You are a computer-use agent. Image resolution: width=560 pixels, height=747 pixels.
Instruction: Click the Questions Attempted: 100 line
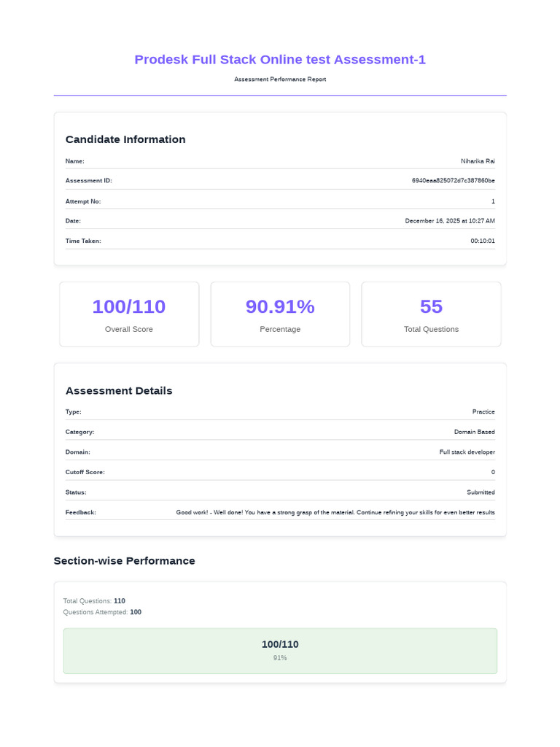point(102,612)
